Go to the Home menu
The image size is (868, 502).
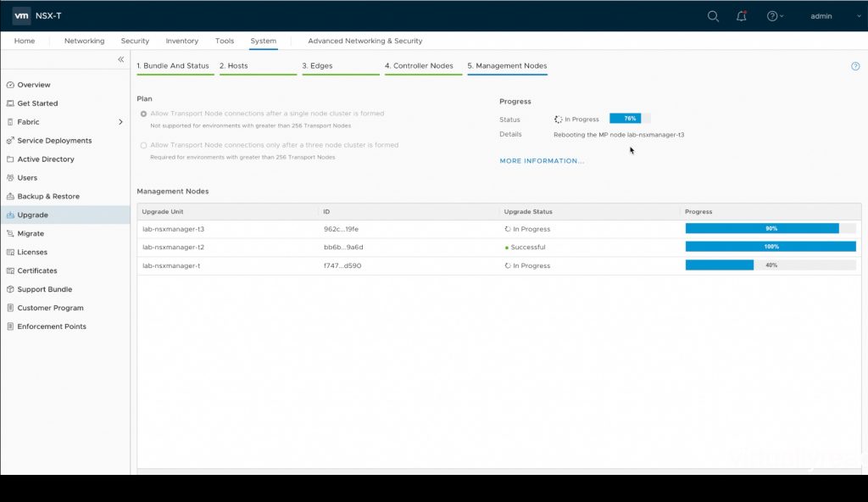(x=25, y=41)
